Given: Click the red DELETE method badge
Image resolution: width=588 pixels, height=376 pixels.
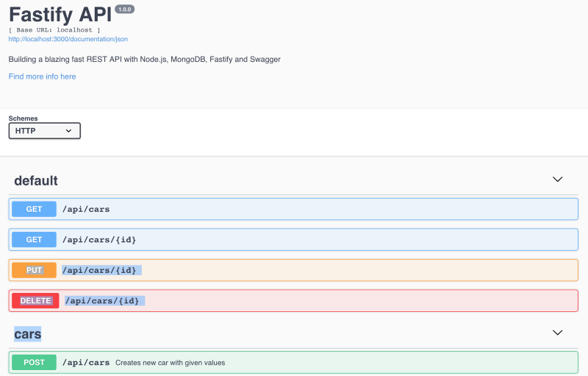Looking at the screenshot, I should tap(35, 300).
